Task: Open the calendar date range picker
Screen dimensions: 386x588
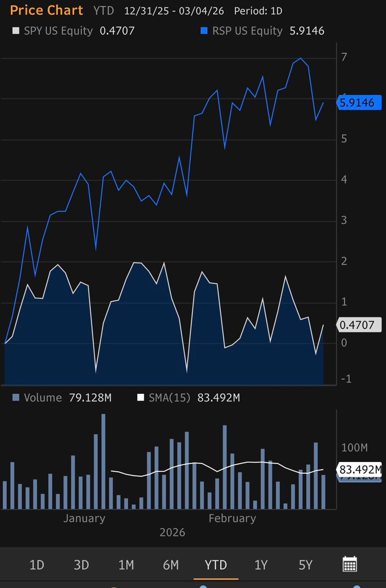Action: (350, 564)
